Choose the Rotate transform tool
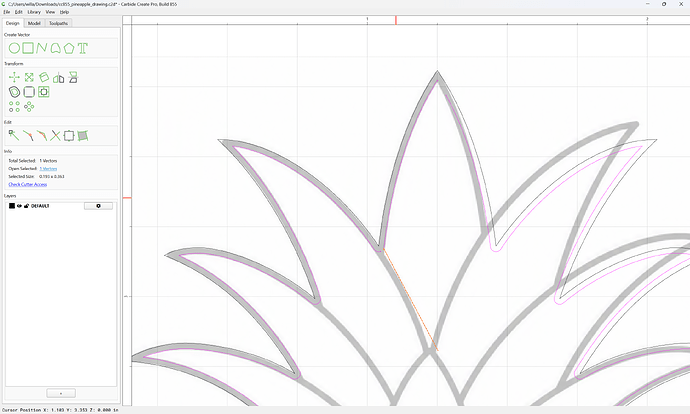 coord(44,77)
